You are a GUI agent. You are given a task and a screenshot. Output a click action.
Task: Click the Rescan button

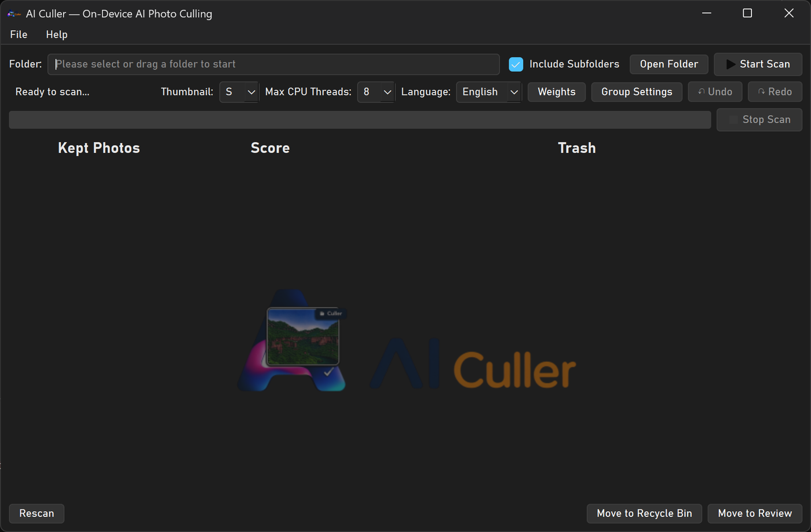coord(36,513)
